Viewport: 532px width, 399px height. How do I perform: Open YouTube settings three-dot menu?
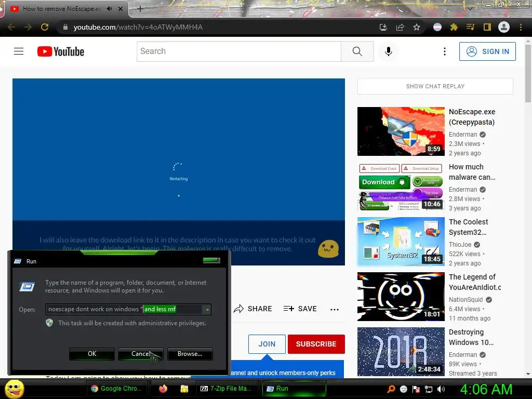[445, 51]
